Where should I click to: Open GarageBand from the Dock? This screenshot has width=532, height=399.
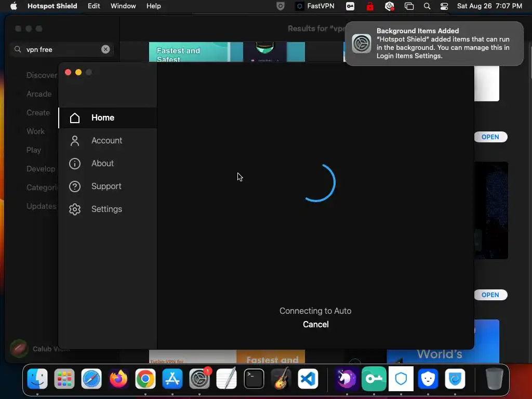pyautogui.click(x=281, y=379)
